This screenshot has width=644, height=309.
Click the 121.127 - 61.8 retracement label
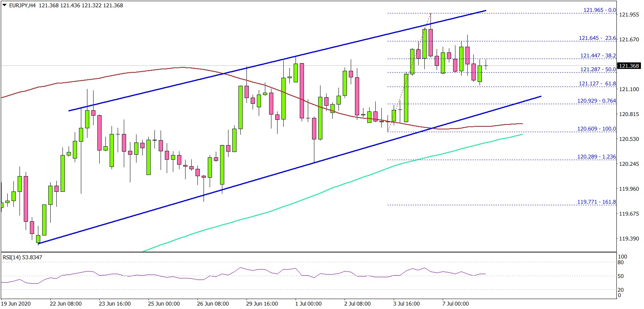pyautogui.click(x=597, y=83)
